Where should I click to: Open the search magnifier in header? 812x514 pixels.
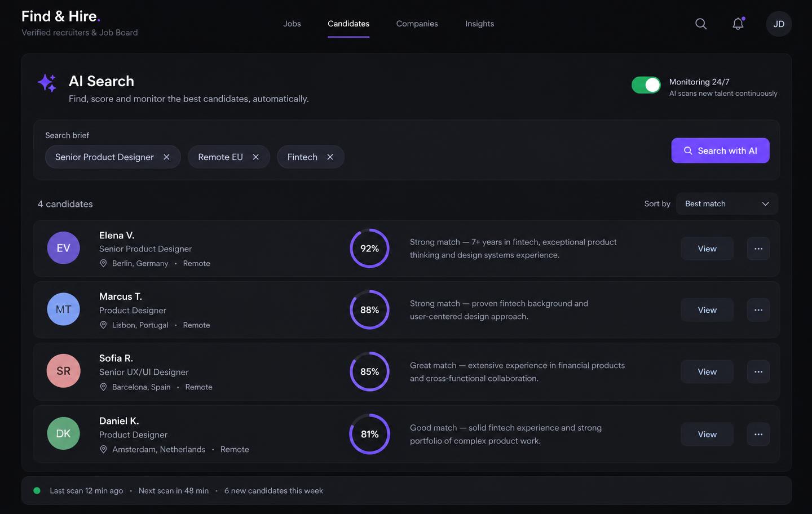pos(701,24)
